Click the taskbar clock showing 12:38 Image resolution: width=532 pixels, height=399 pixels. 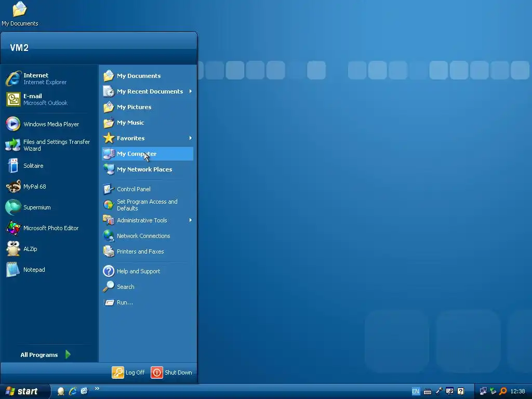518,391
